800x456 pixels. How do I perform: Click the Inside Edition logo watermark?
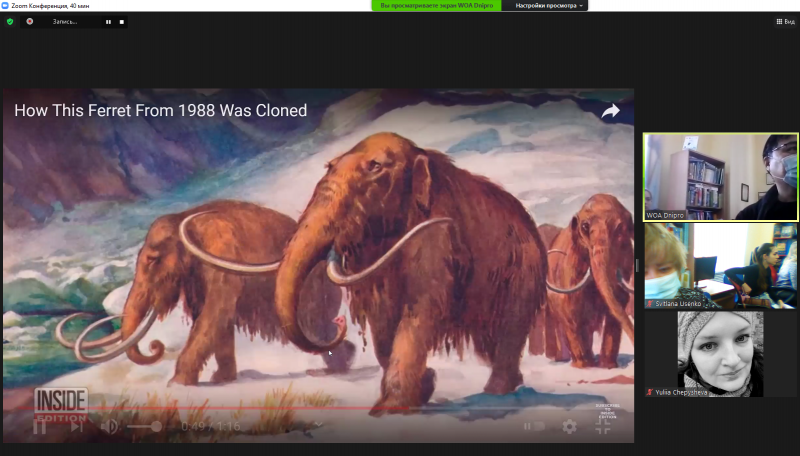(61, 404)
